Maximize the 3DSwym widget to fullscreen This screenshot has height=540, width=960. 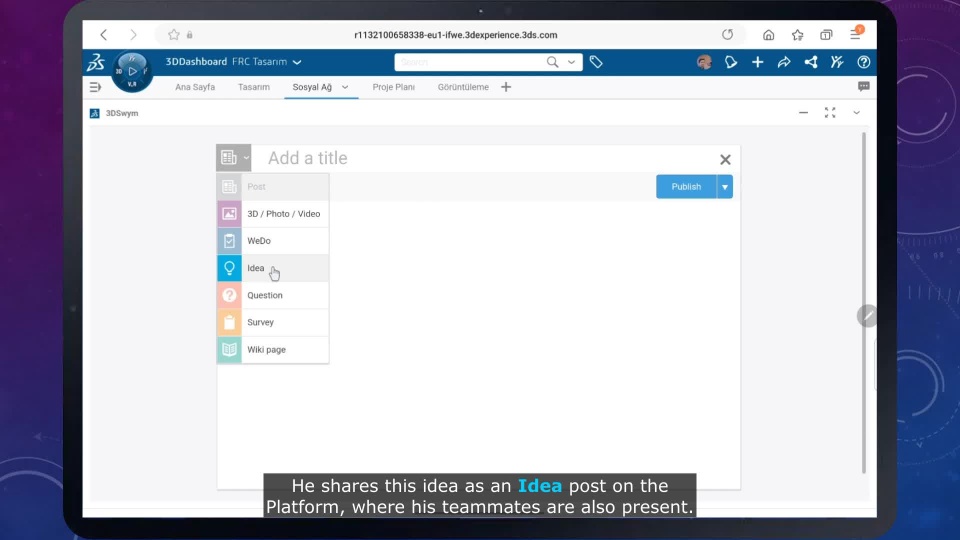[830, 113]
